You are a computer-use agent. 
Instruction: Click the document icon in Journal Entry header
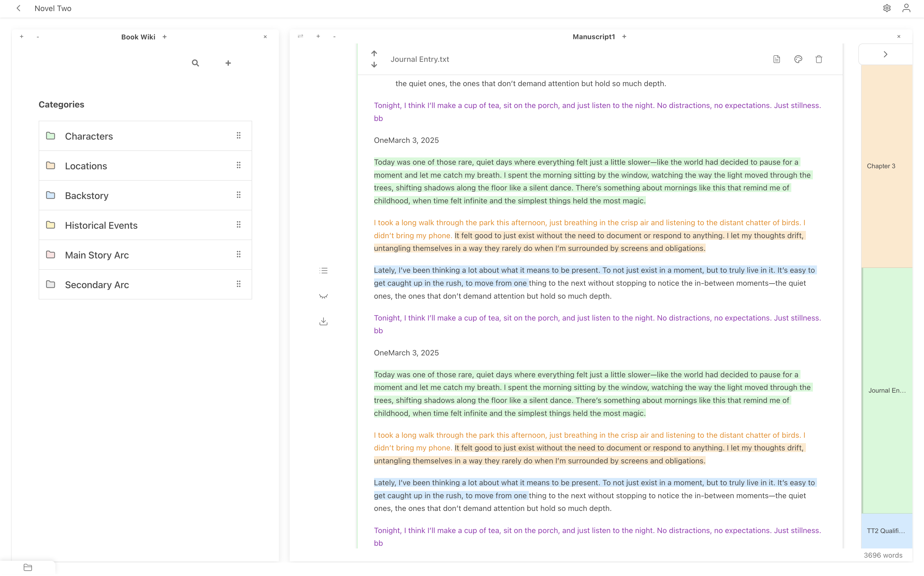776,59
